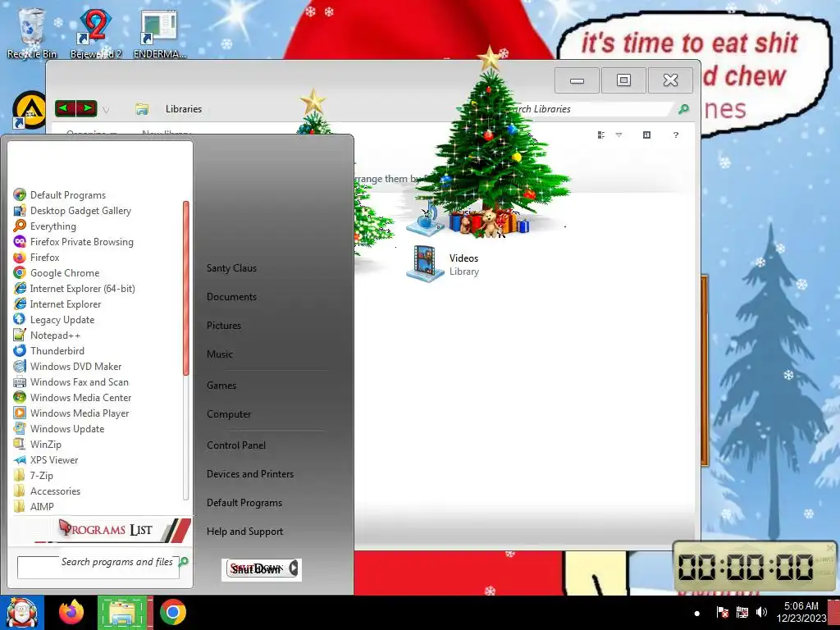
Task: Change view icon in Libraries toolbar
Action: 601,135
